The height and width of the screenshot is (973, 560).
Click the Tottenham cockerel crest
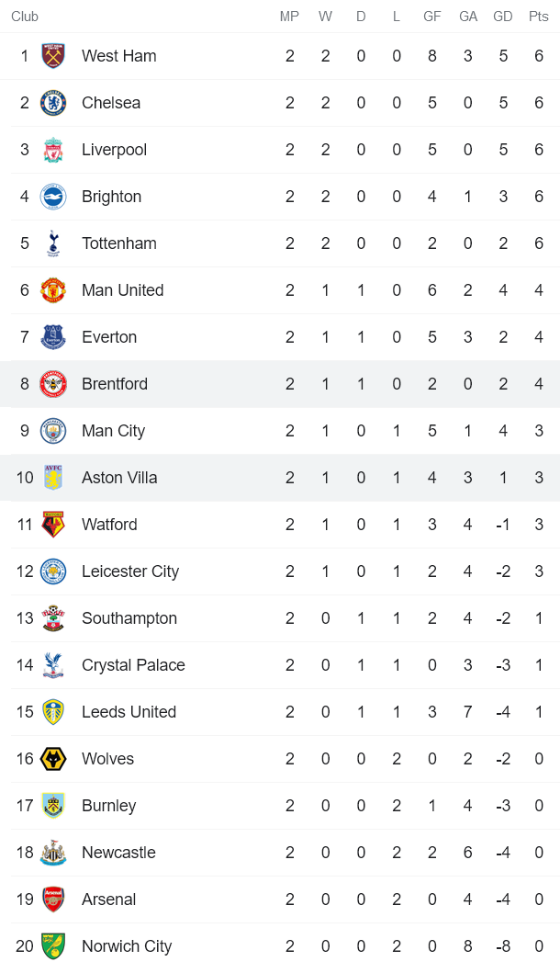pyautogui.click(x=53, y=243)
